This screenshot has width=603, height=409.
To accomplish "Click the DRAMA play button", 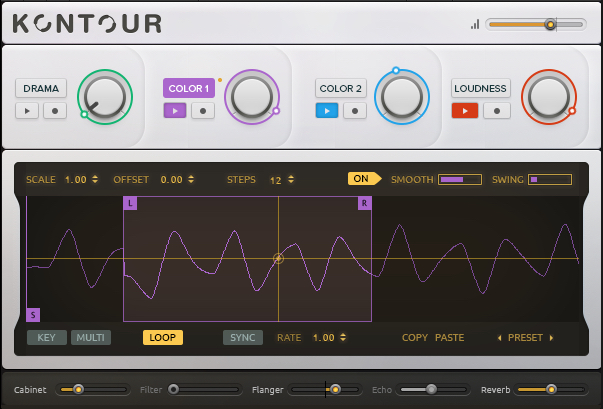I will click(x=27, y=111).
